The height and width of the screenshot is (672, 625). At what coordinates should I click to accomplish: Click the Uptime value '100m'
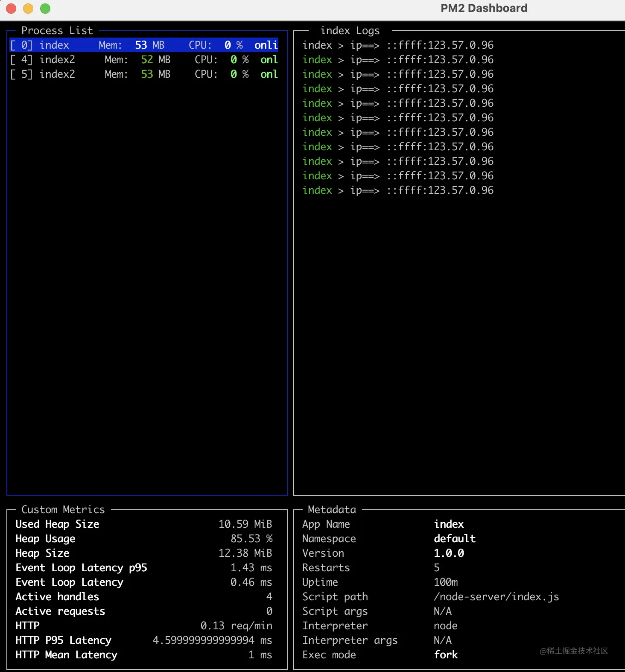(x=446, y=582)
